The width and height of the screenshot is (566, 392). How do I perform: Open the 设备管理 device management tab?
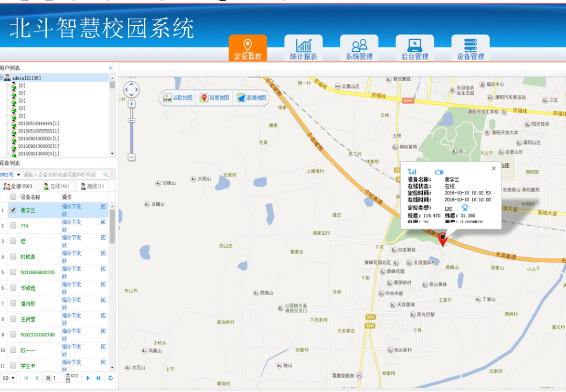pyautogui.click(x=471, y=48)
